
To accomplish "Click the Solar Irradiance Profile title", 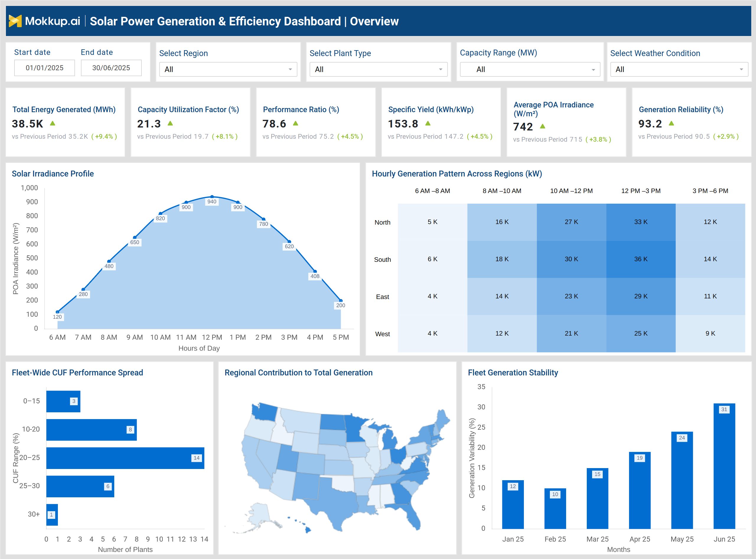I will tap(53, 174).
